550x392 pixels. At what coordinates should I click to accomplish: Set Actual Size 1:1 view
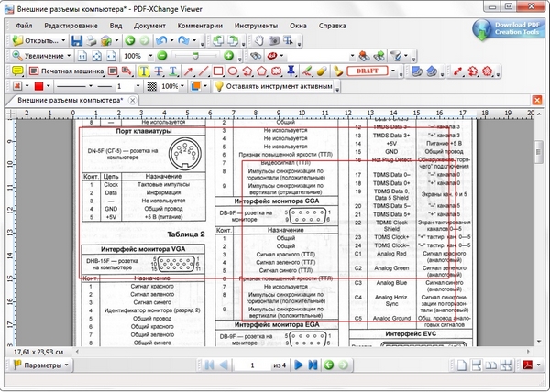click(82, 56)
